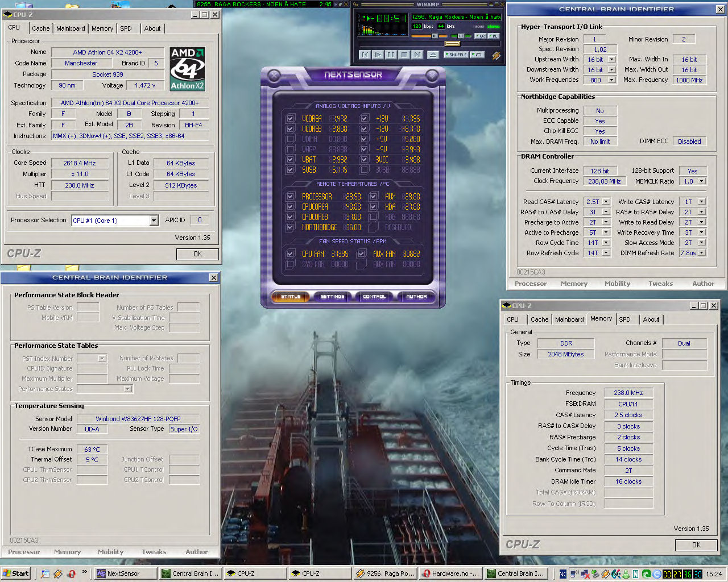Toggle VCOREA voltage checkbox in NextSensor
The image size is (728, 582).
tap(291, 119)
